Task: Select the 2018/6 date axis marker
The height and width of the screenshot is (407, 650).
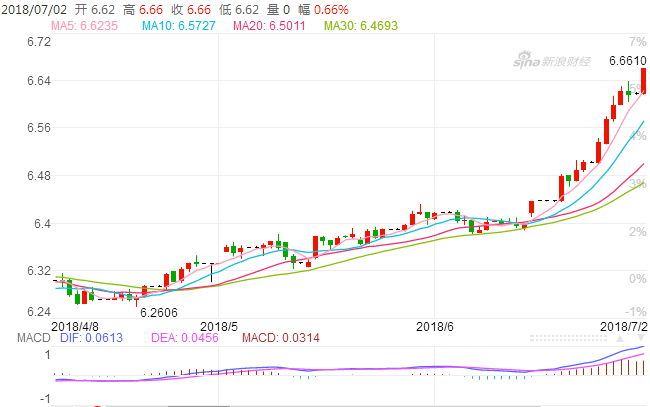Action: point(434,326)
